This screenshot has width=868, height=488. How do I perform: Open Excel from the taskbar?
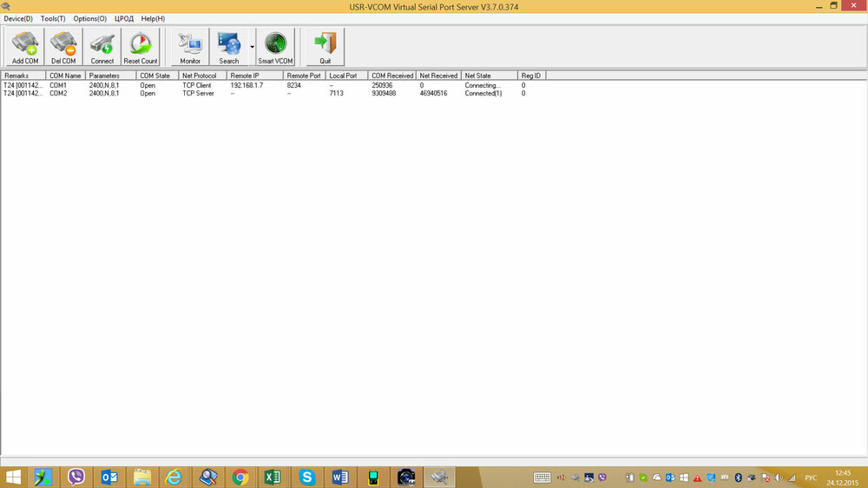(273, 477)
